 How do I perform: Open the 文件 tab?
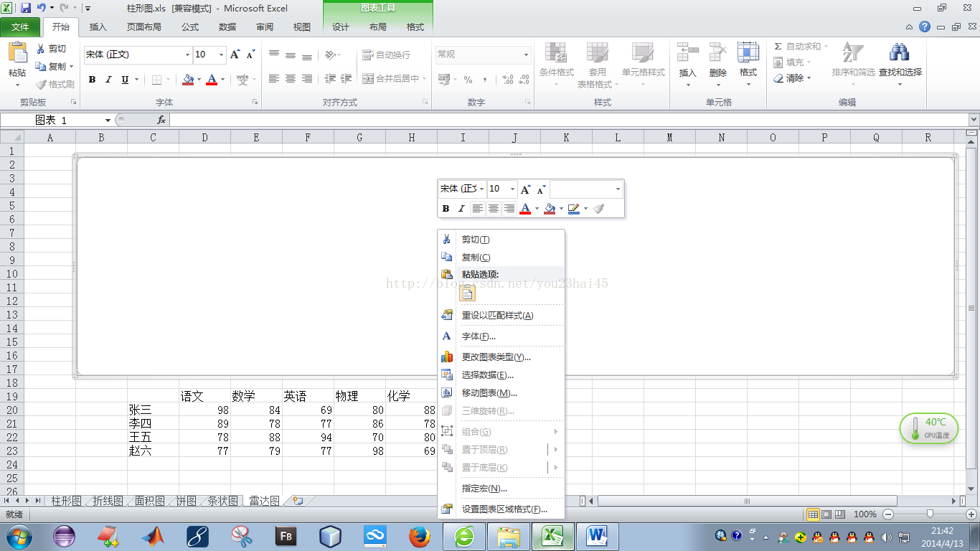pos(21,27)
